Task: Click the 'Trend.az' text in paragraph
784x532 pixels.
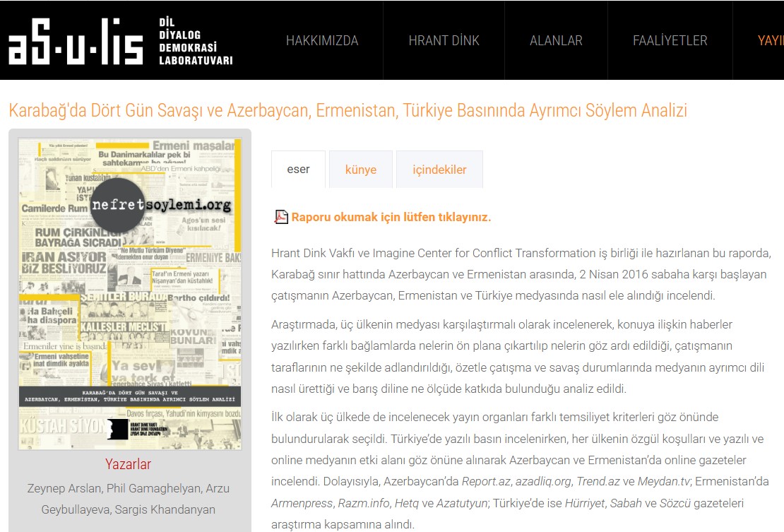Action: 598,482
